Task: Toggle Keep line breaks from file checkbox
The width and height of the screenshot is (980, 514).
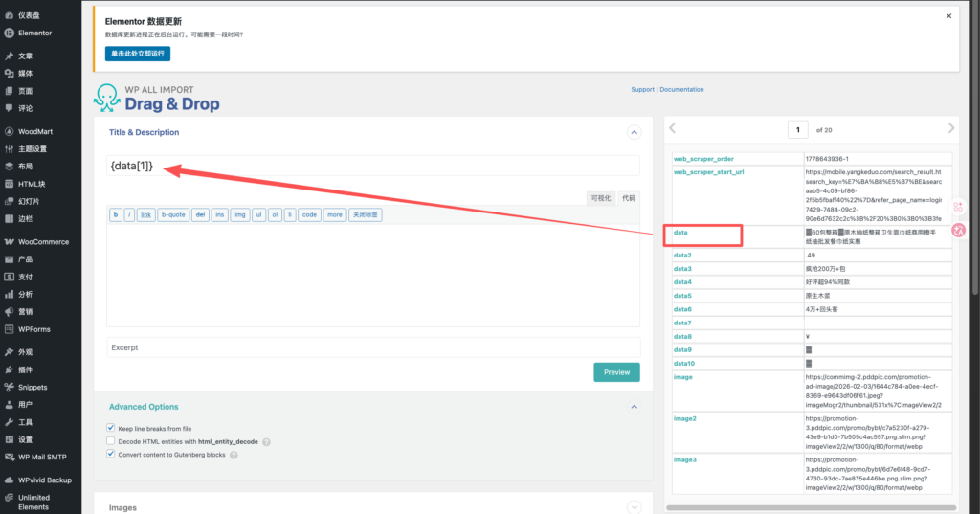Action: click(x=111, y=428)
